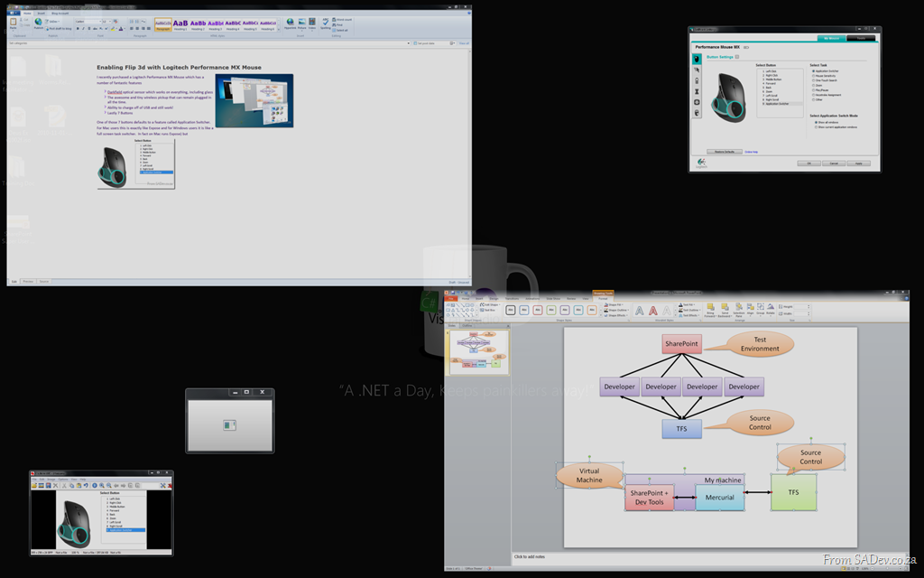Apply the black-outlined shape style swatch
This screenshot has height=578, width=924.
[511, 311]
